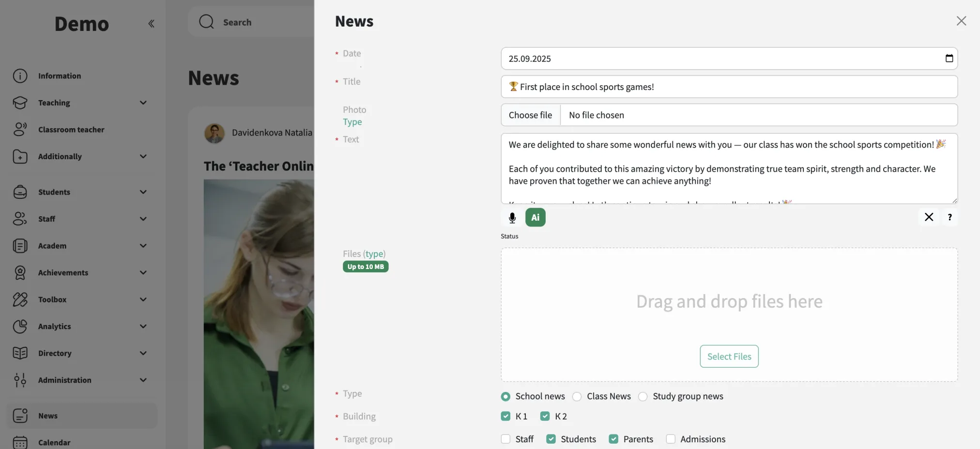Click into the Title input field

pyautogui.click(x=729, y=87)
